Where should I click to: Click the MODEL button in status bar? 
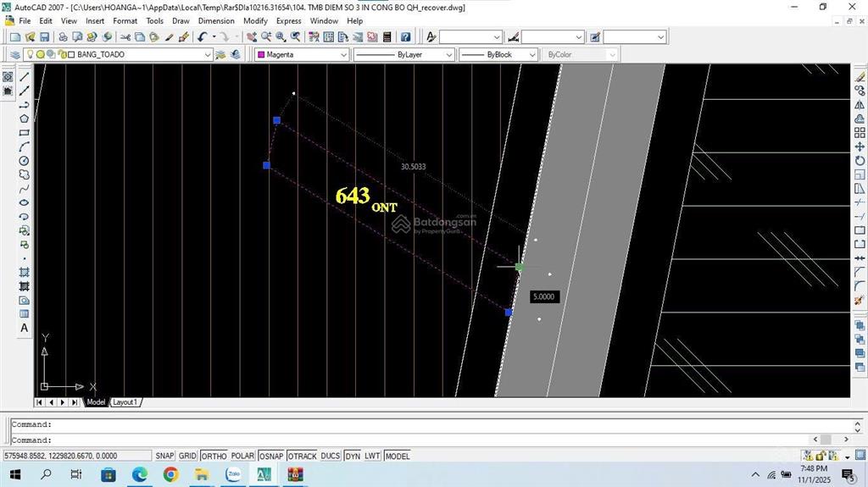397,456
